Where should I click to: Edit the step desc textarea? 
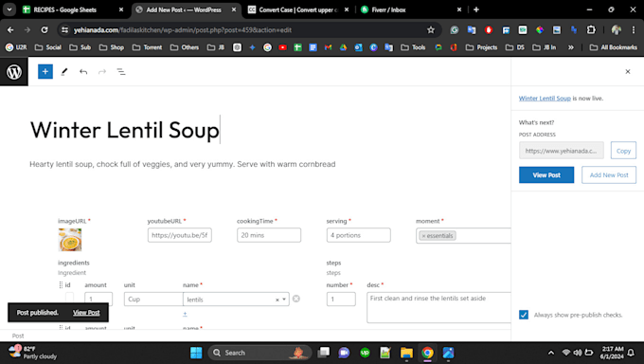pos(438,307)
